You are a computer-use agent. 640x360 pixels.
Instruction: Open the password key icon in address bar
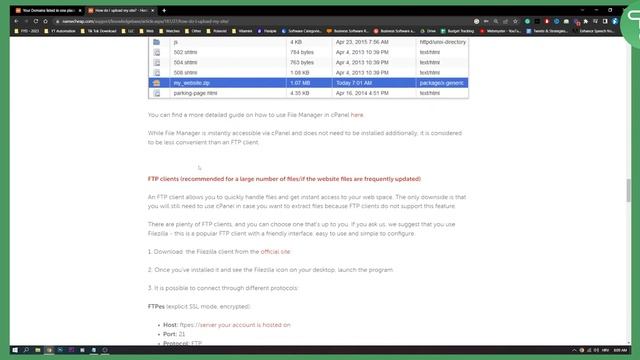(x=486, y=21)
